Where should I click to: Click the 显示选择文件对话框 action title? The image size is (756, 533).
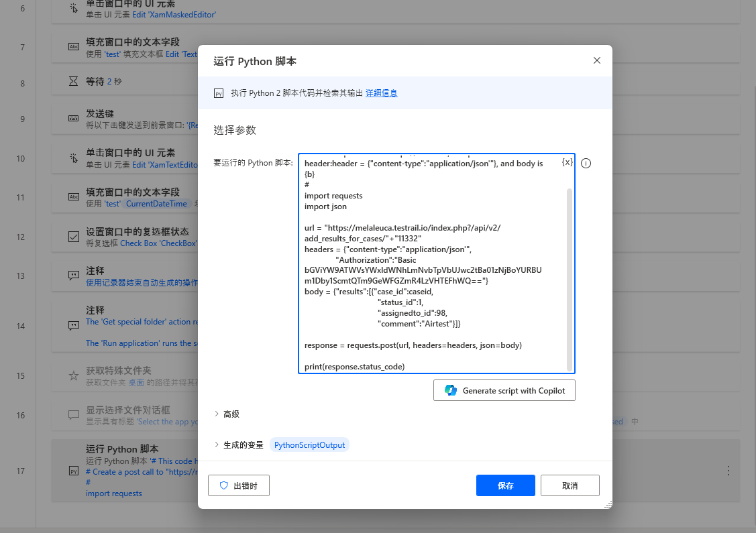coord(127,410)
